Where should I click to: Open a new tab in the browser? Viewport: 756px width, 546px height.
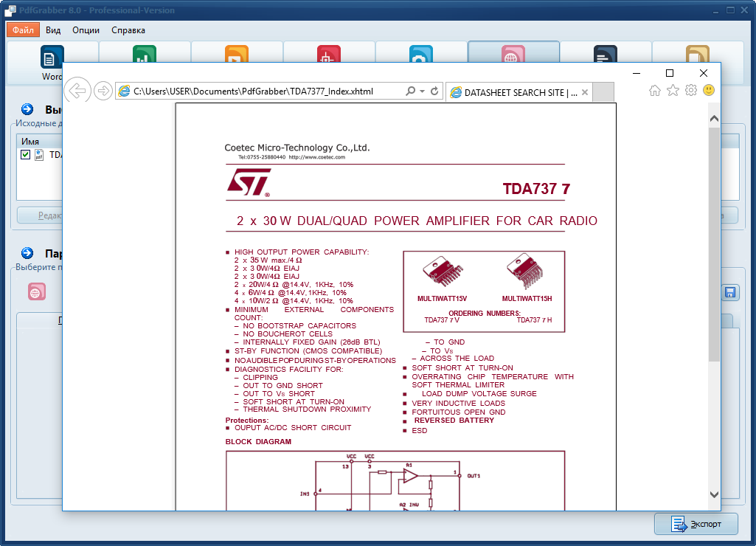point(603,92)
